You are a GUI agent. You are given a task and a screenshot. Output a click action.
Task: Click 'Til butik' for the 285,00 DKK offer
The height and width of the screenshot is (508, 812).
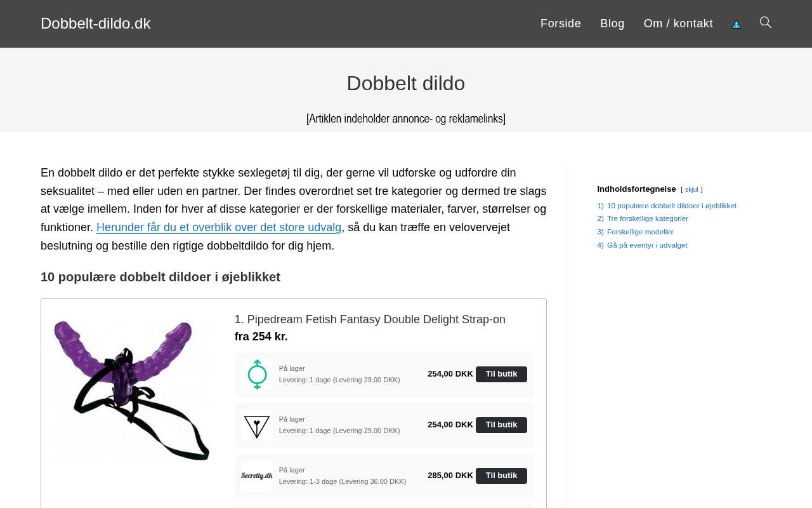[501, 476]
